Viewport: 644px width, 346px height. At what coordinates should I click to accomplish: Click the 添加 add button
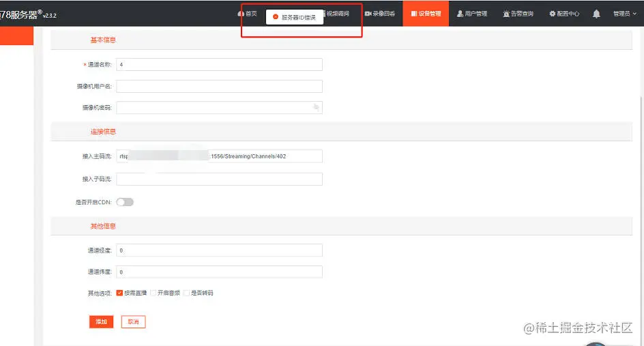coord(101,321)
